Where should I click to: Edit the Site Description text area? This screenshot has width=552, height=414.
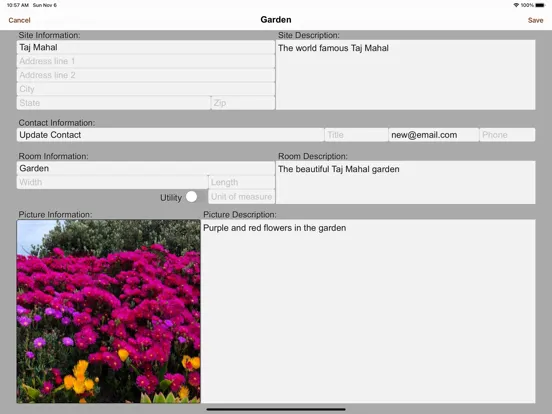click(x=406, y=75)
